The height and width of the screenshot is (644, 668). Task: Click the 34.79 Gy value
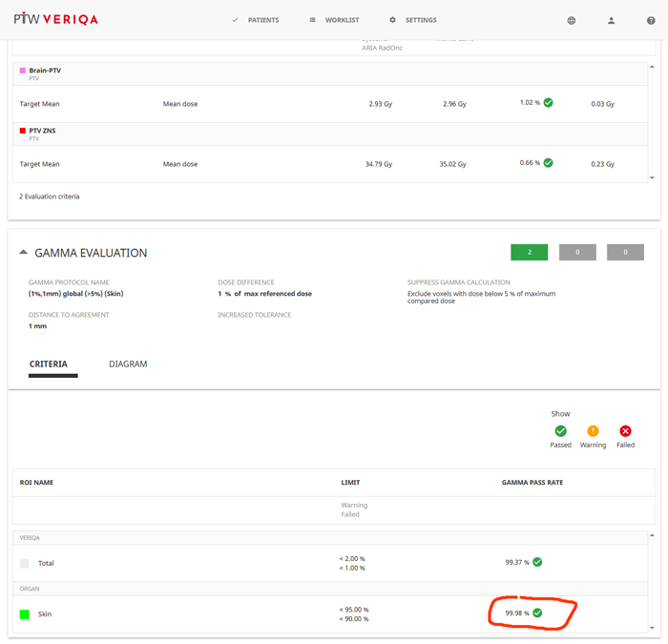[x=378, y=164]
